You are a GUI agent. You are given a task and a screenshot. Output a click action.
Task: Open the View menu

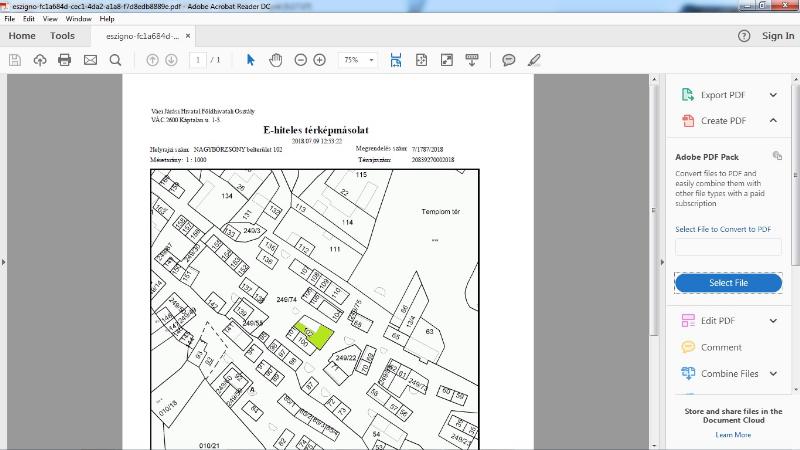click(49, 19)
